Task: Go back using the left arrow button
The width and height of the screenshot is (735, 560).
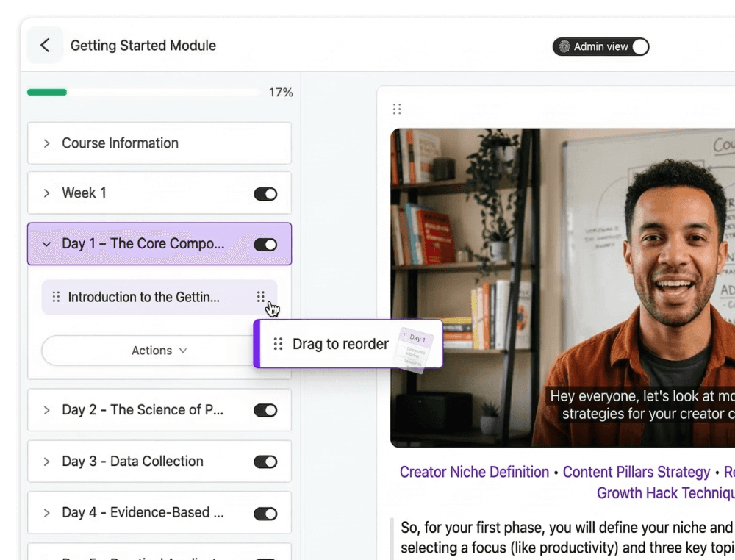Action: point(45,46)
